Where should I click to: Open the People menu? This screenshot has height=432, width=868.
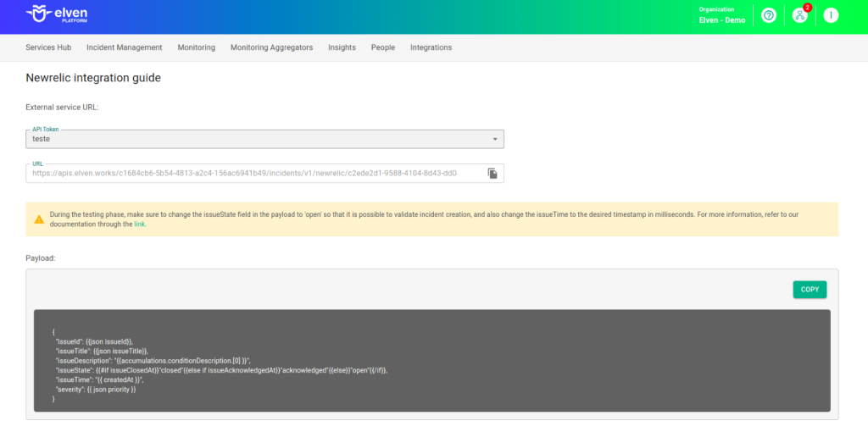[382, 47]
